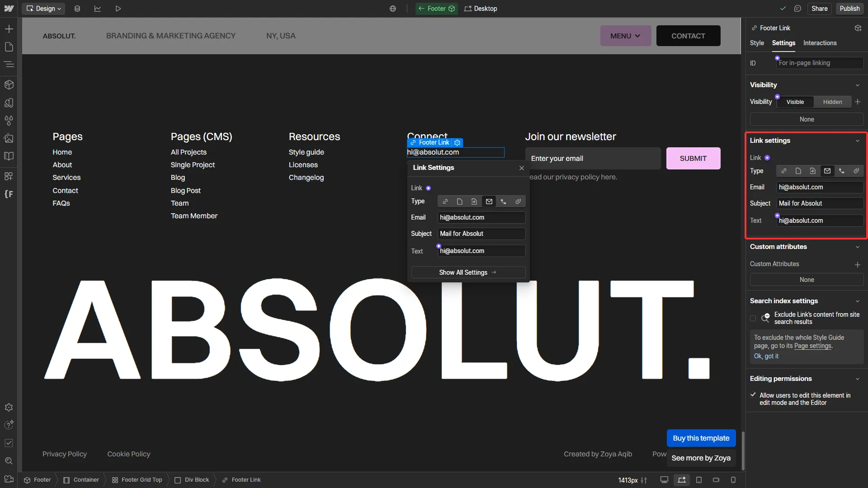
Task: Select Footer Grid Top breadcrumb
Action: [137, 480]
